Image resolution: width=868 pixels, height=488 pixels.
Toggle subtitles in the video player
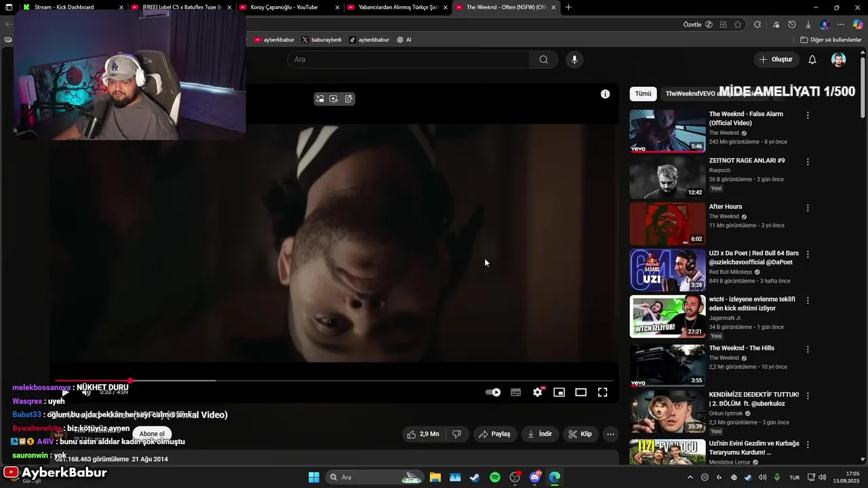[516, 392]
